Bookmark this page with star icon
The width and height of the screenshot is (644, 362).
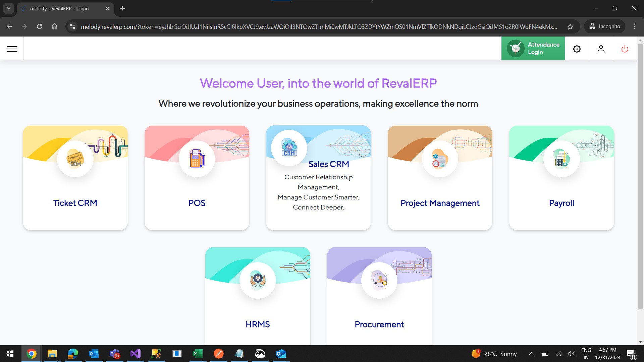pos(570,26)
